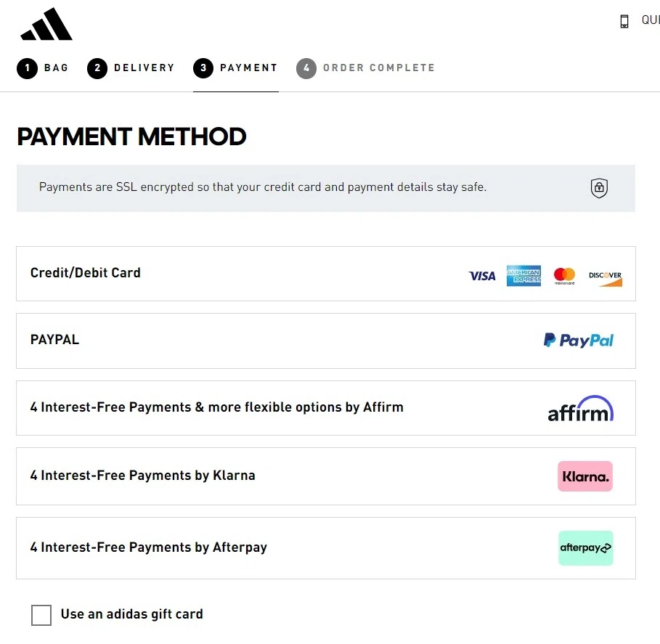Click the Discover card icon
This screenshot has height=644, width=660.
pos(606,276)
